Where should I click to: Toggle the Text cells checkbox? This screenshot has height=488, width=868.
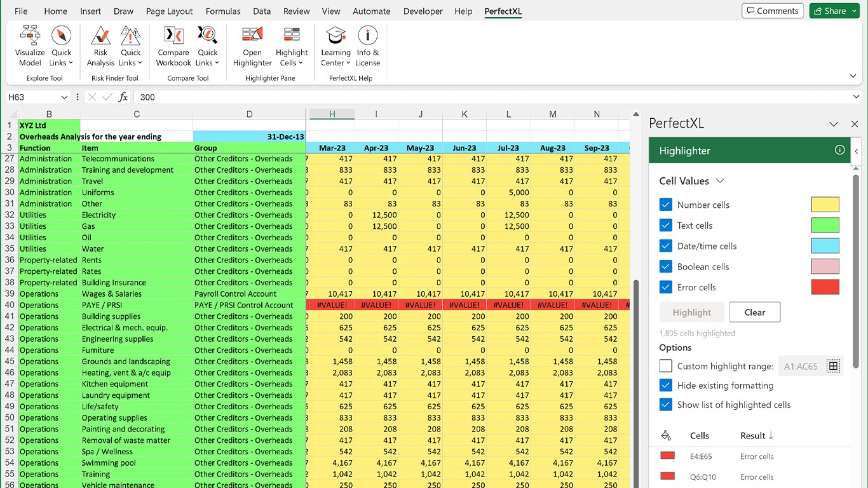click(666, 225)
